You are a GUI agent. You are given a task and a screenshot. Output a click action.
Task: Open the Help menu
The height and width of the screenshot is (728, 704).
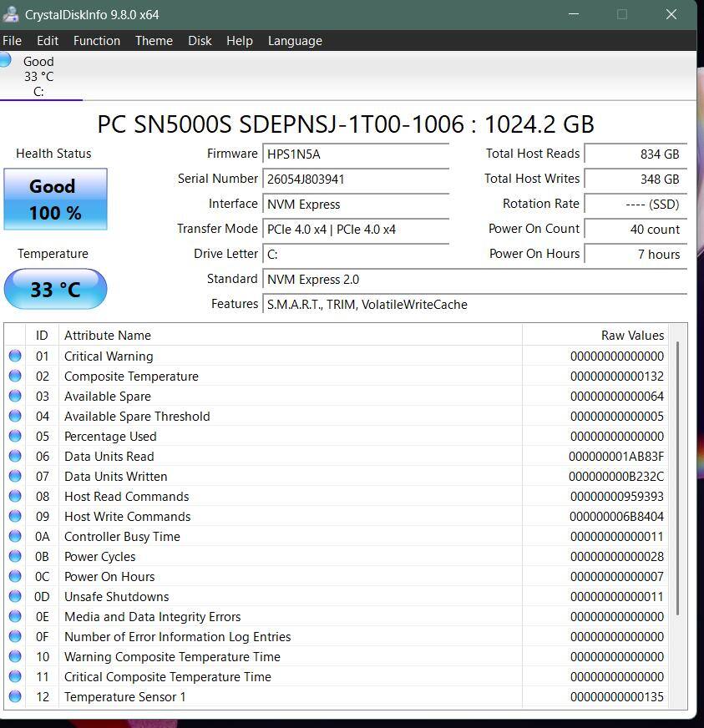tap(239, 41)
